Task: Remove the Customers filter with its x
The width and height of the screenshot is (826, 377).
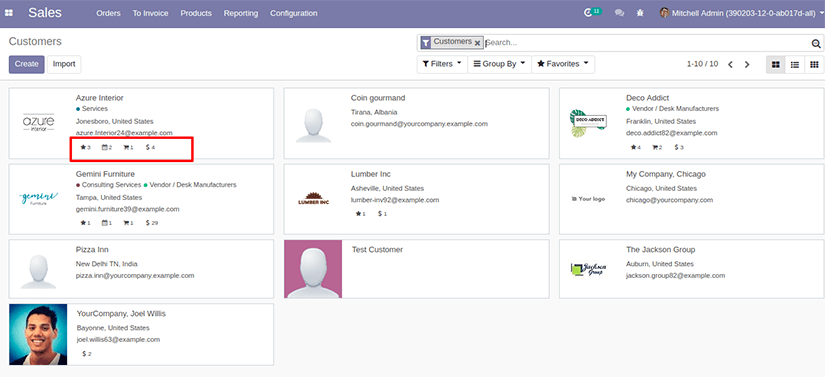Action: [x=477, y=43]
